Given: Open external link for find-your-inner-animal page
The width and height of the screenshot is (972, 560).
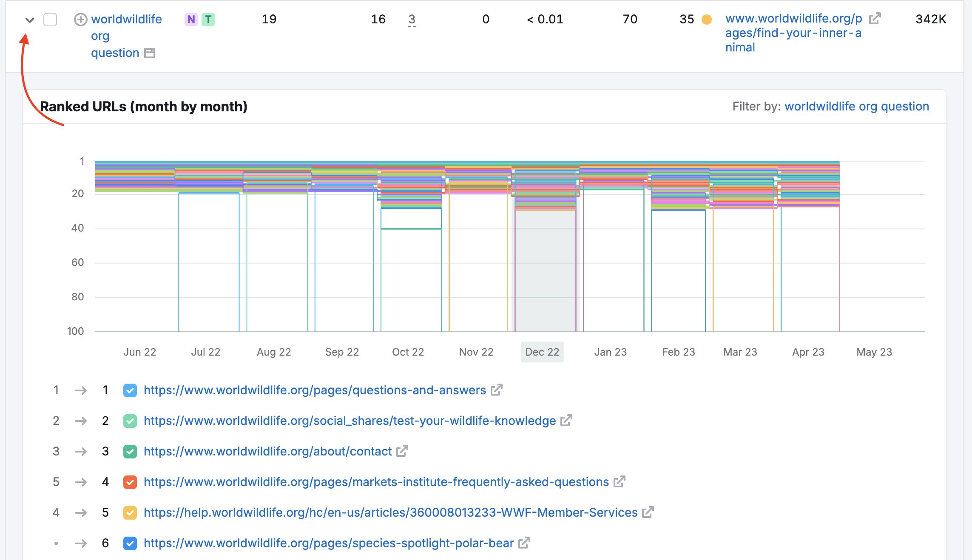Looking at the screenshot, I should click(874, 18).
